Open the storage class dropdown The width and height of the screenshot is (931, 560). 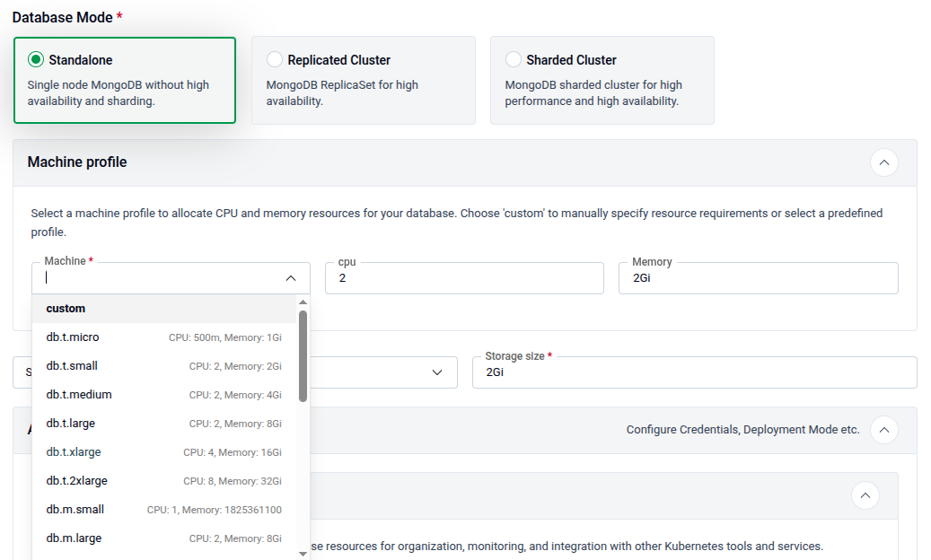437,372
